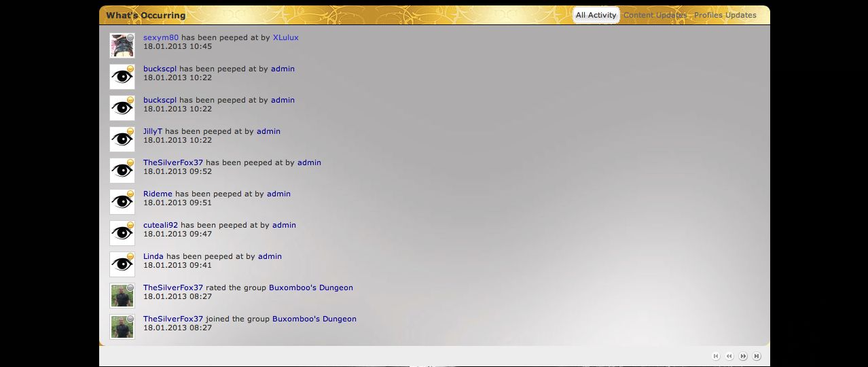
Task: Click the eye avatar beside Rideme
Action: pyautogui.click(x=122, y=202)
